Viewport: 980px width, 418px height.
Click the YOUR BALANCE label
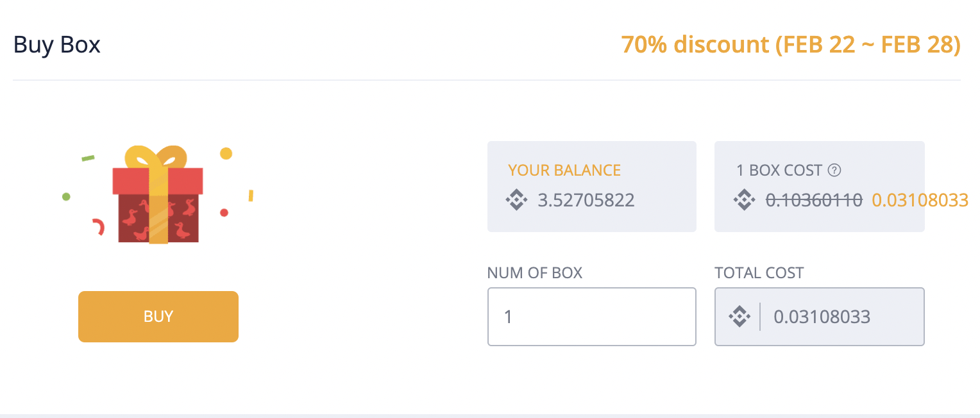point(564,171)
